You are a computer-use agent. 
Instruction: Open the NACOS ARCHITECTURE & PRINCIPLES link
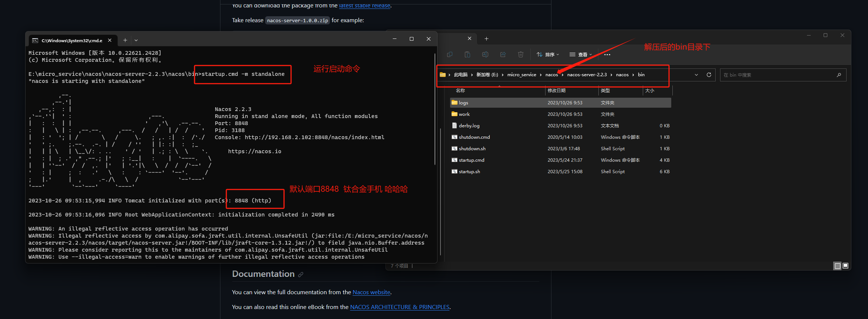click(x=399, y=307)
